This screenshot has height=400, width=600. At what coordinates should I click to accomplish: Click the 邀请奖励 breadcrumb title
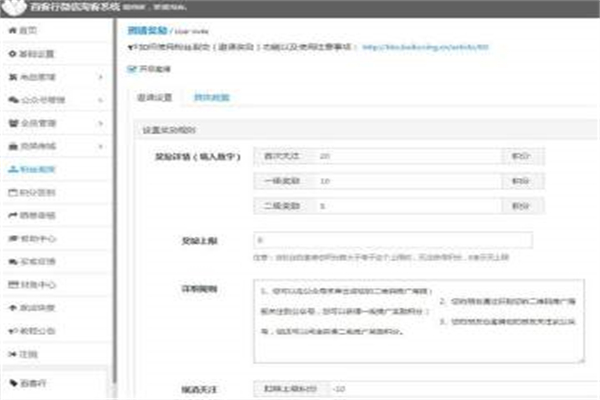[147, 30]
